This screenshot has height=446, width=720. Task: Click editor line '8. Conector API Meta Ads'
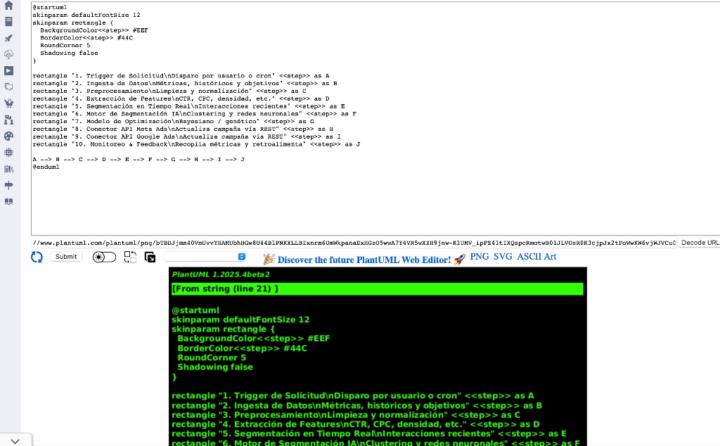183,129
